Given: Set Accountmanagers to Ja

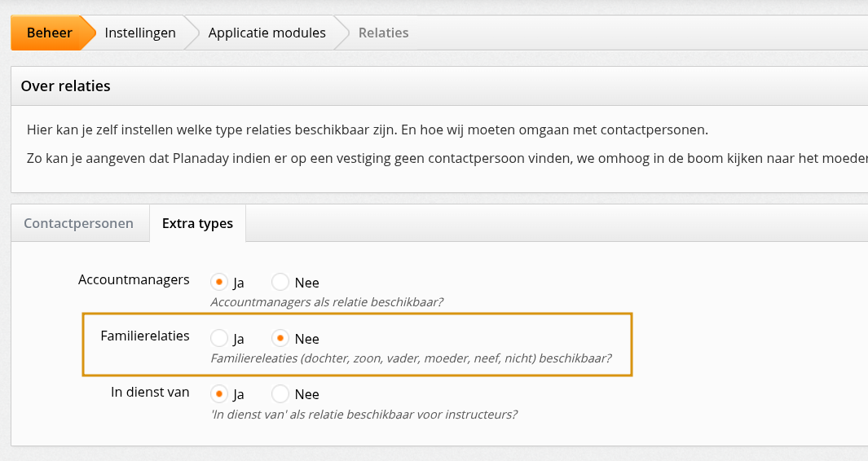Looking at the screenshot, I should pos(219,283).
